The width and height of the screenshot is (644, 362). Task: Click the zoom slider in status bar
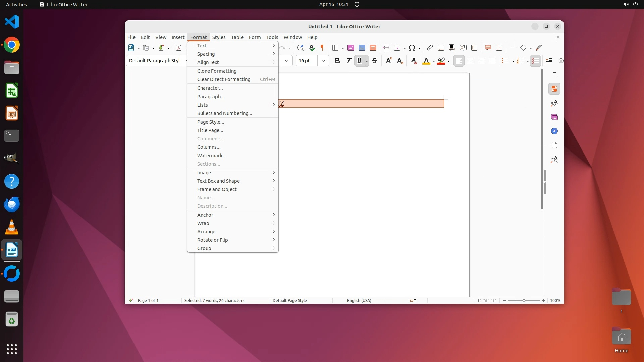coord(524,301)
